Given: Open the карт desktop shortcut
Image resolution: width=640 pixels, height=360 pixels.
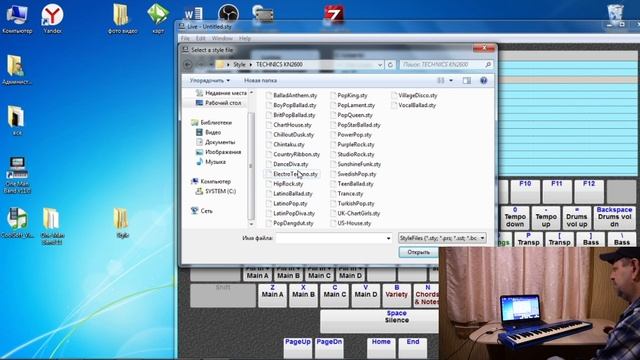Looking at the screenshot, I should (158, 18).
